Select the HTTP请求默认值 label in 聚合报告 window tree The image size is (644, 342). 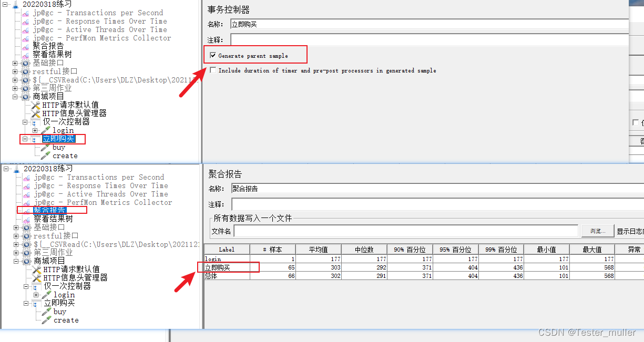[x=71, y=270]
